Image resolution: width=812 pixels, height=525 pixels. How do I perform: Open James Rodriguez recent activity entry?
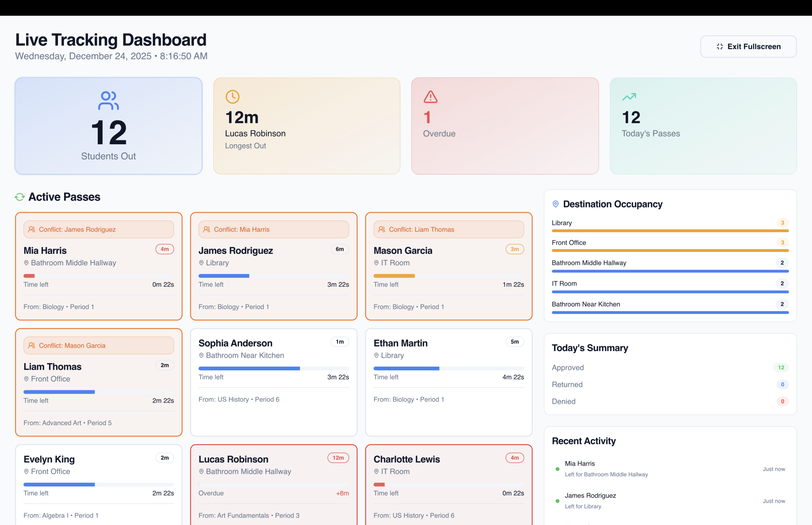pos(670,501)
